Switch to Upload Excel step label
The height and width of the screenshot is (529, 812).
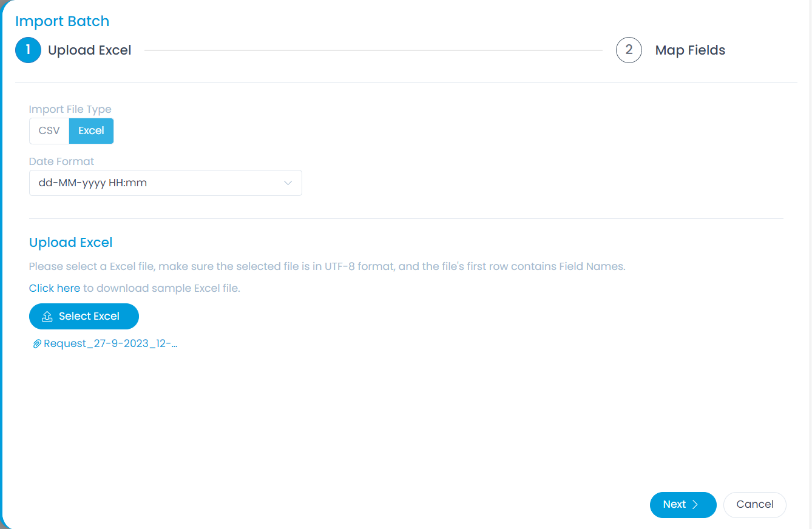click(x=90, y=50)
